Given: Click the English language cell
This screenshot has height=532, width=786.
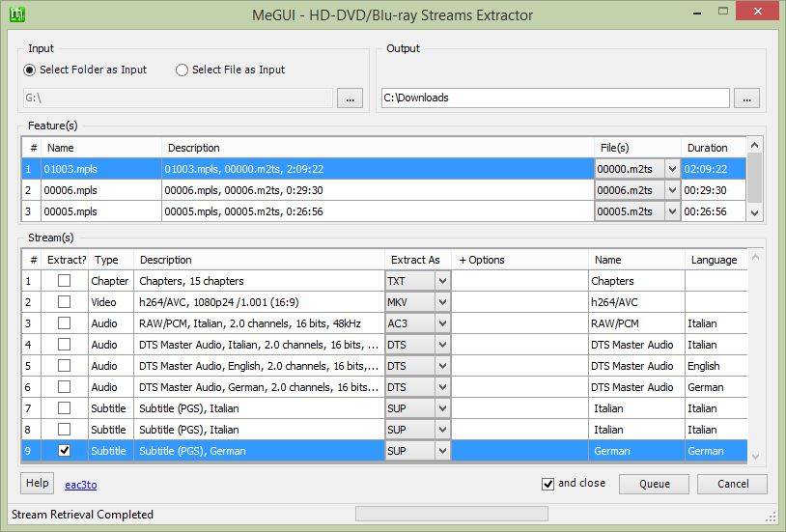Looking at the screenshot, I should [716, 366].
